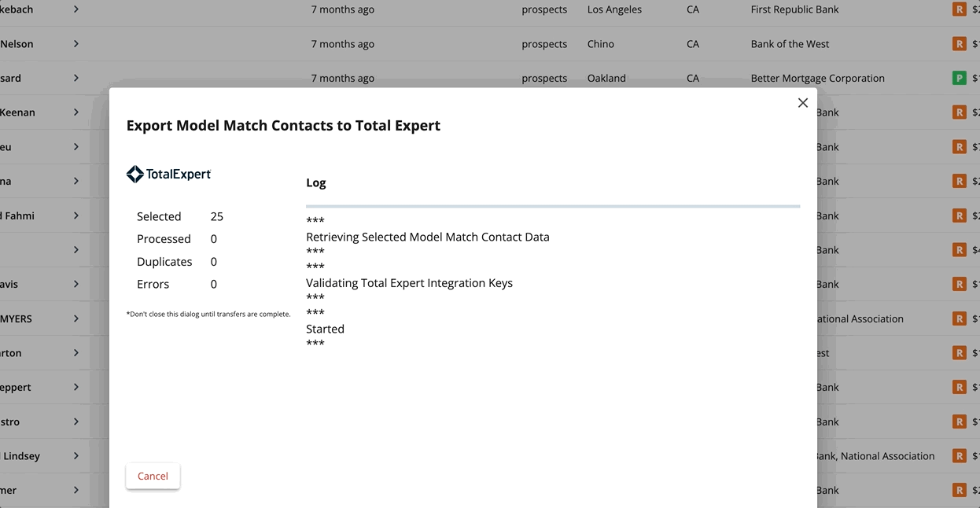This screenshot has height=508, width=980.
Task: Expand the MYERS contact row
Action: [76, 318]
